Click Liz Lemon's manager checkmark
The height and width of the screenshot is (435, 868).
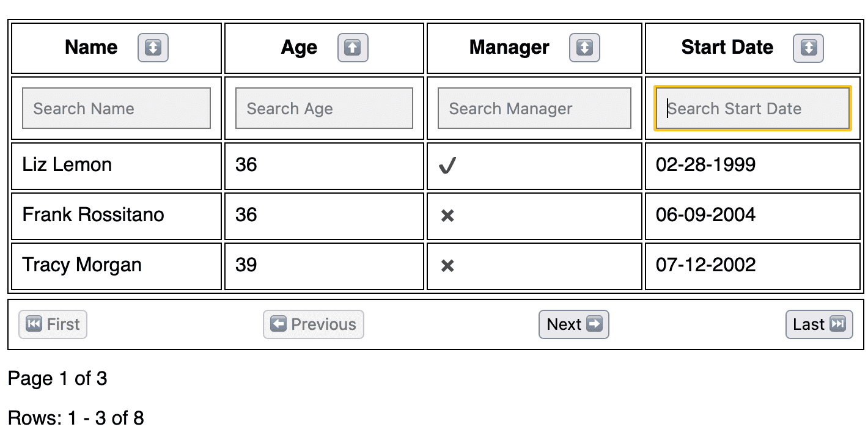coord(447,165)
